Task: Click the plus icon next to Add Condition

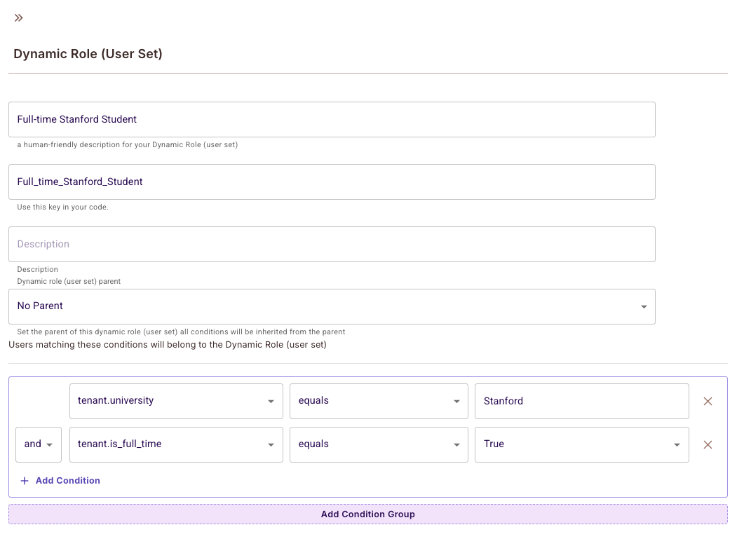Action: pos(24,480)
